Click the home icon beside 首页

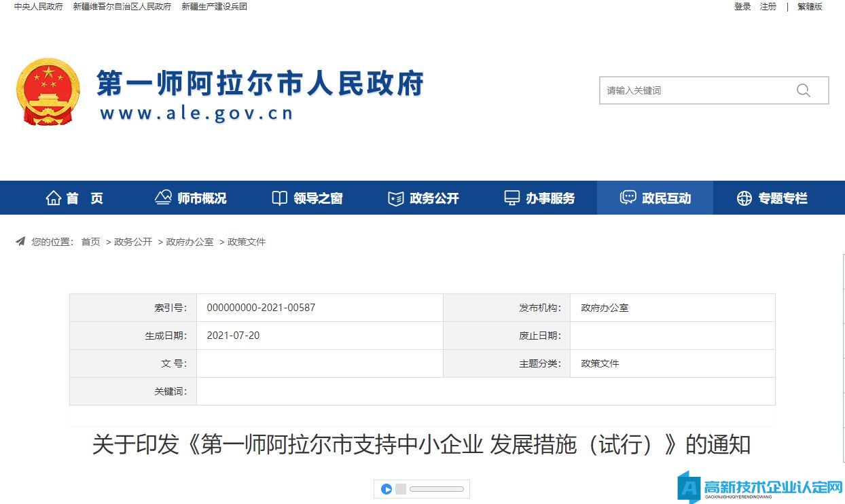53,198
